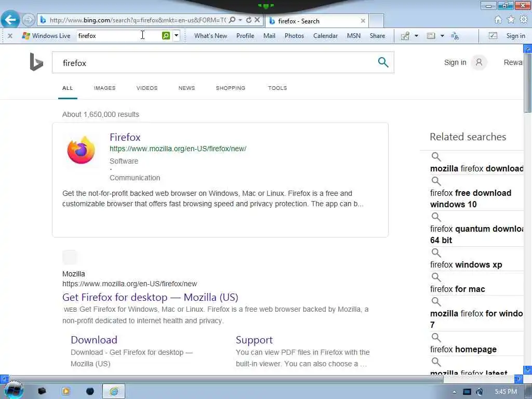Viewport: 532px width, 399px height.
Task: Open a new blank browser tab
Action: (x=376, y=21)
